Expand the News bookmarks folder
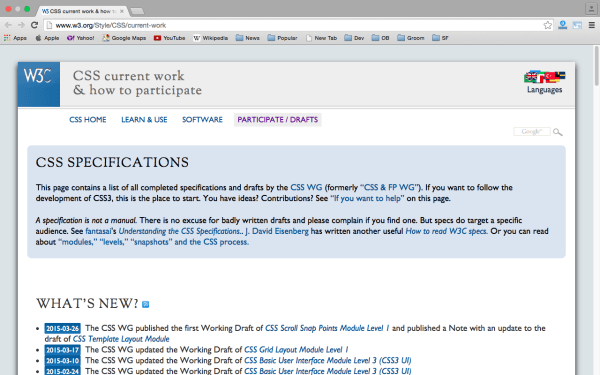The width and height of the screenshot is (600, 375). coord(248,38)
